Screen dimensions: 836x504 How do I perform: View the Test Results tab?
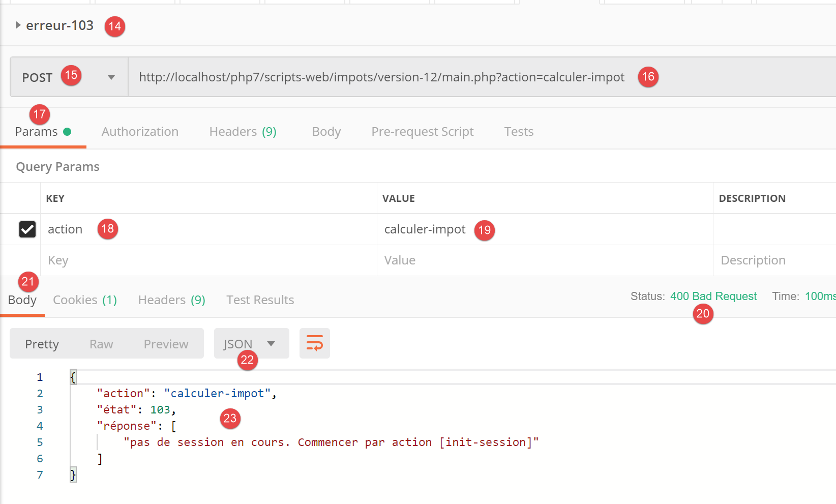click(x=260, y=300)
